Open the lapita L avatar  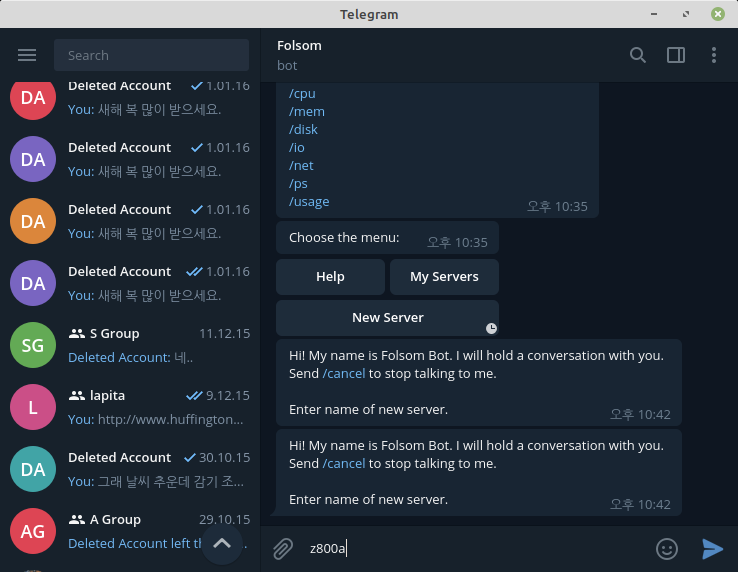coord(33,407)
